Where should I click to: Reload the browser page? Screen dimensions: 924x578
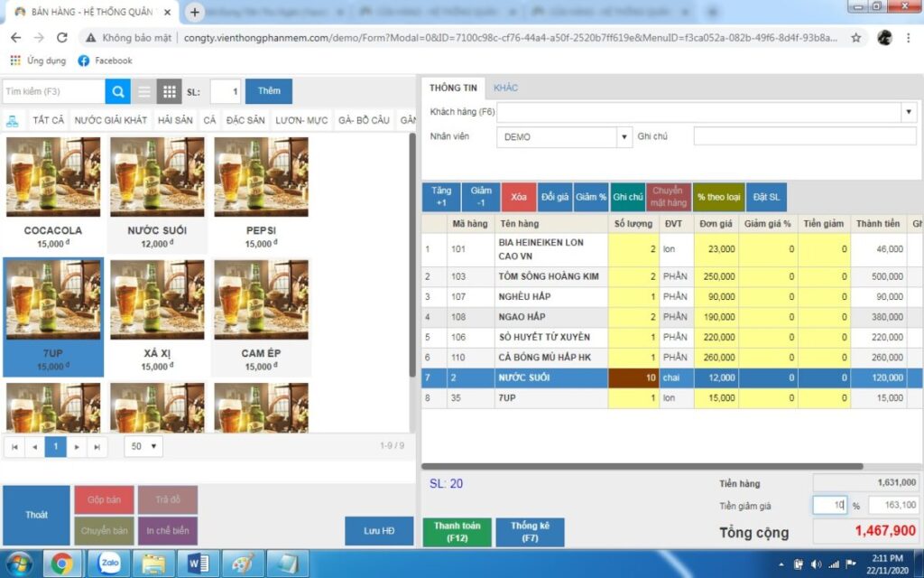(x=62, y=38)
